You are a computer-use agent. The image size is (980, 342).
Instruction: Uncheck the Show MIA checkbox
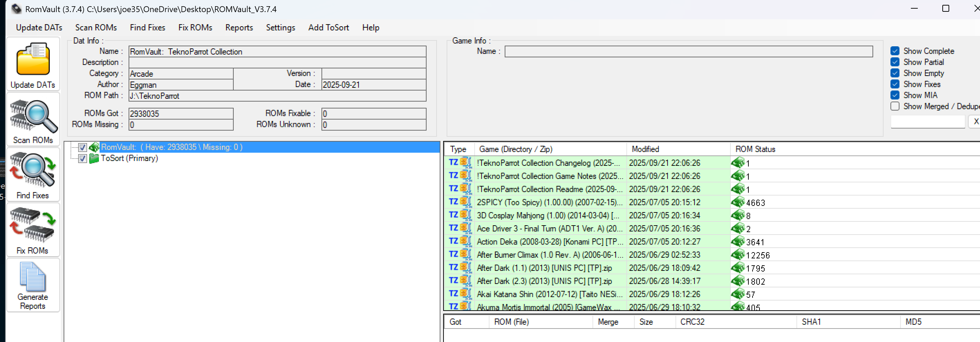click(x=895, y=95)
